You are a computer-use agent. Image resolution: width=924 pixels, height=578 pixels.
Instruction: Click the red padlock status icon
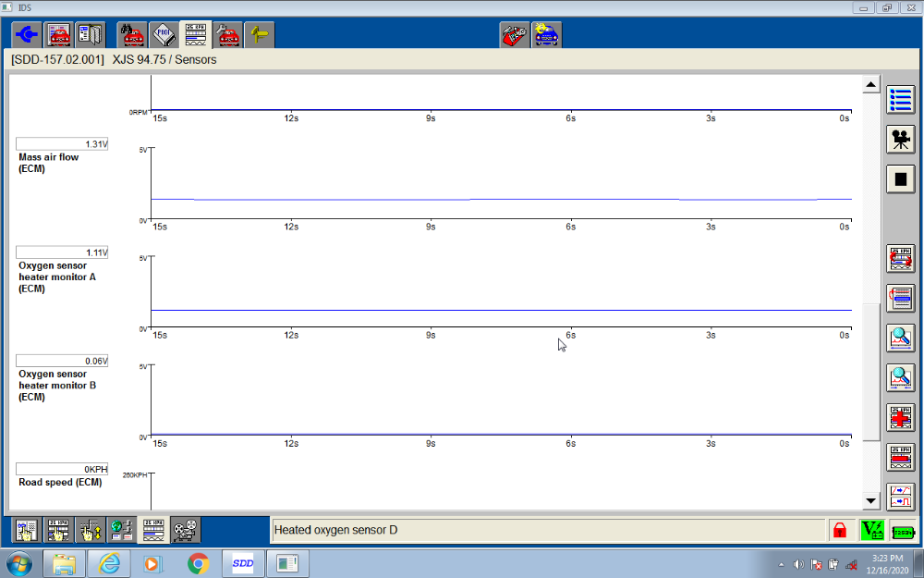tap(840, 531)
